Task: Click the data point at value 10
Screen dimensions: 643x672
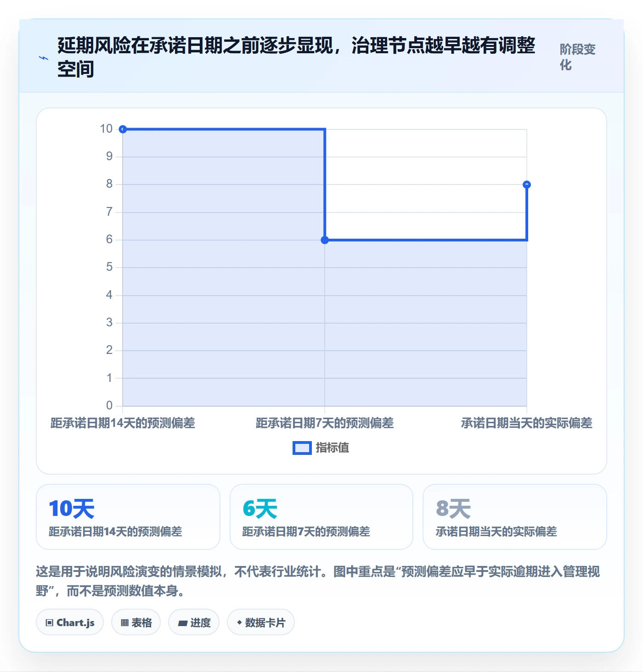Action: (123, 129)
